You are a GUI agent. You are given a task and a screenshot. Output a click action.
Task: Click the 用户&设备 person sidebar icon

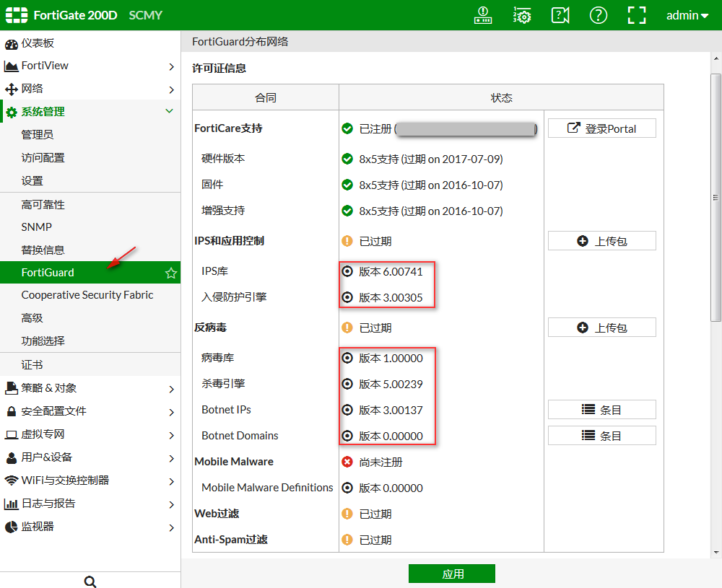pos(11,458)
